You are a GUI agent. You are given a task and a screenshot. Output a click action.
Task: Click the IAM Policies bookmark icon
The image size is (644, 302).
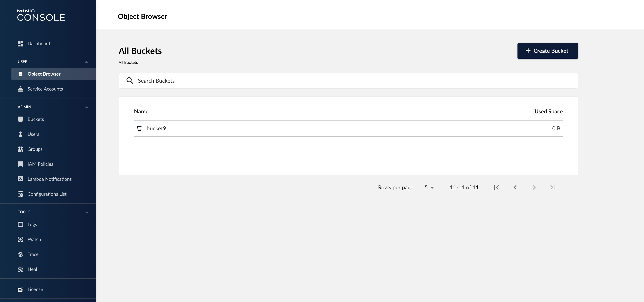click(20, 164)
